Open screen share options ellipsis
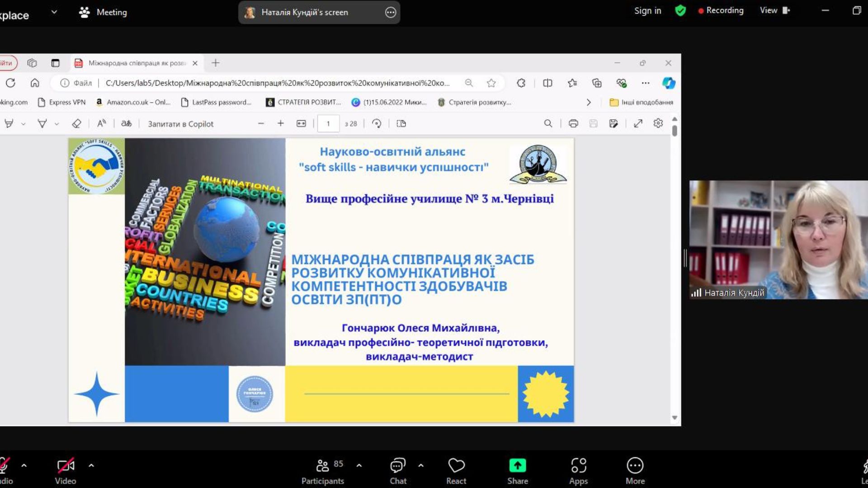Screen dimensions: 868x488 (391, 13)
